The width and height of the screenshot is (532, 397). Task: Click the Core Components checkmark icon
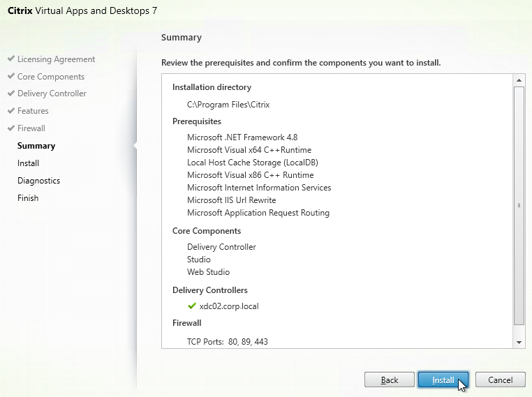(11, 76)
